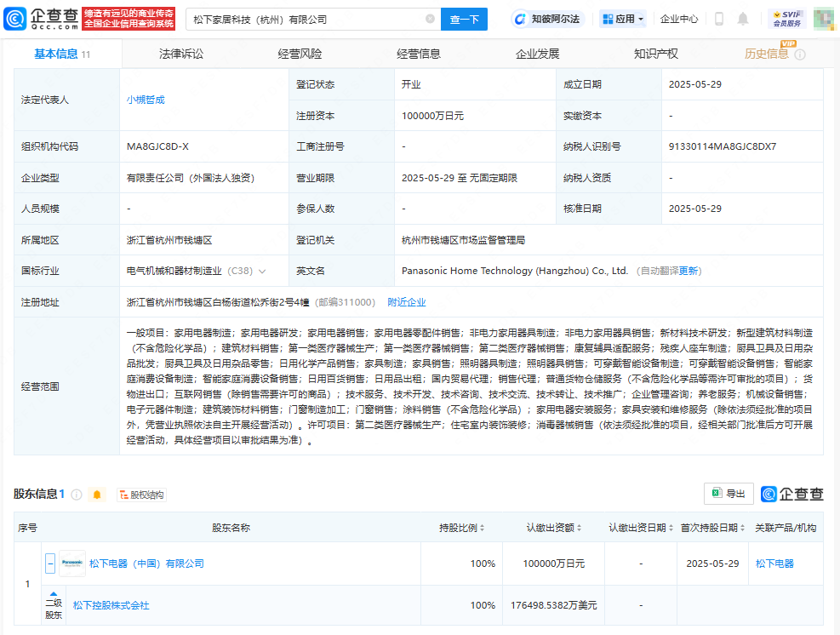Click the 企查查 logo beside export button

(791, 494)
